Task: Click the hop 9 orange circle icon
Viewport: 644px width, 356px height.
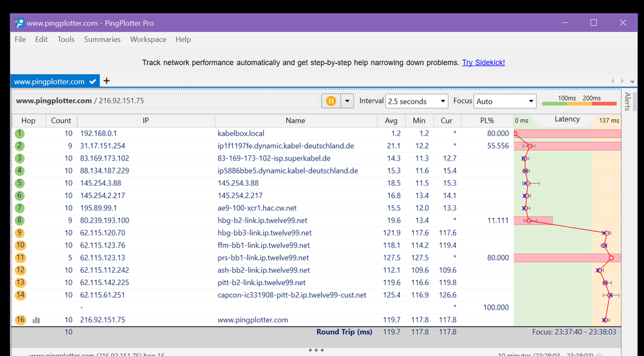Action: [x=20, y=233]
